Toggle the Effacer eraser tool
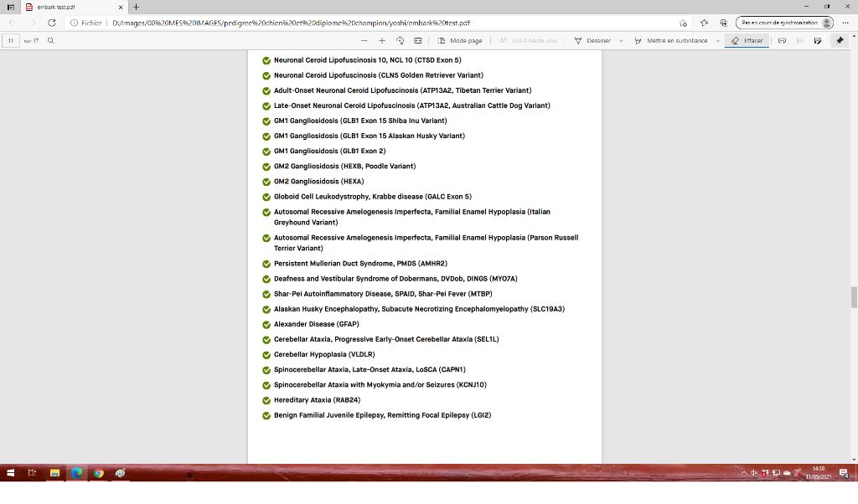The height and width of the screenshot is (504, 858). 747,40
